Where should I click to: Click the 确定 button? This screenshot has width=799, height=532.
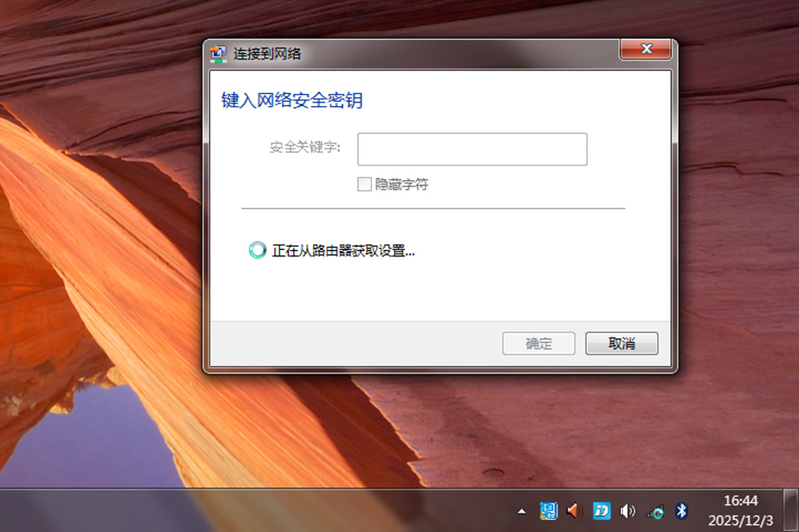point(538,344)
